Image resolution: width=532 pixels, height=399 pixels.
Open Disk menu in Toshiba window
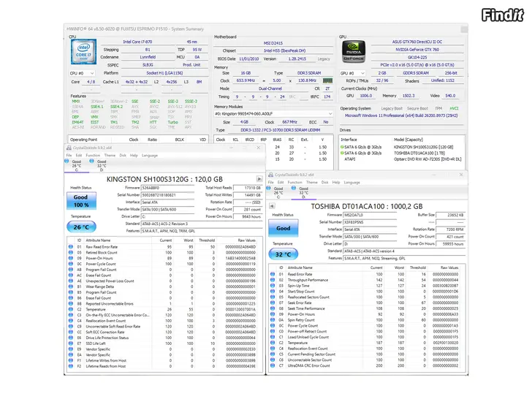coord(324,182)
